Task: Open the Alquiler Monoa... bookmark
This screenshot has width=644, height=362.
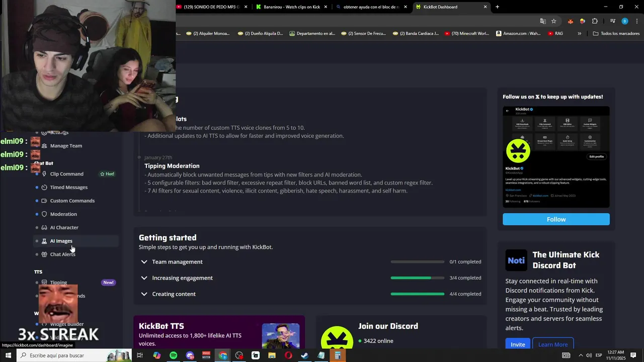Action: point(207,34)
